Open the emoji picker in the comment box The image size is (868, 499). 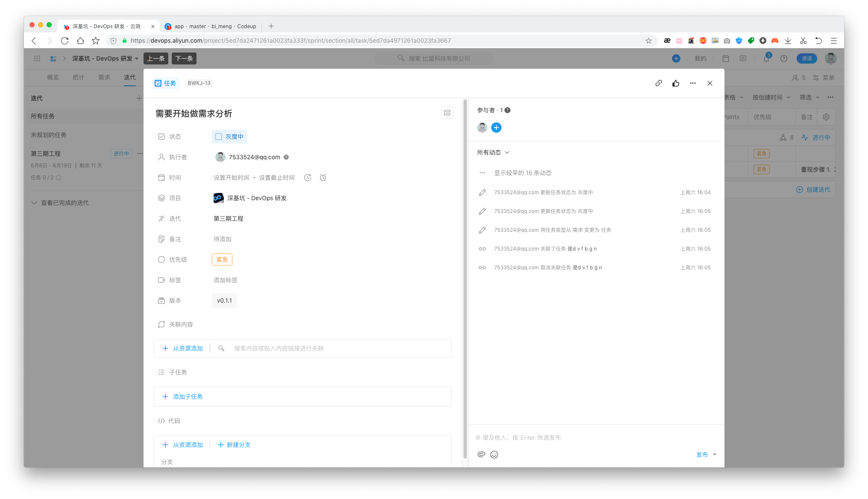tap(494, 455)
